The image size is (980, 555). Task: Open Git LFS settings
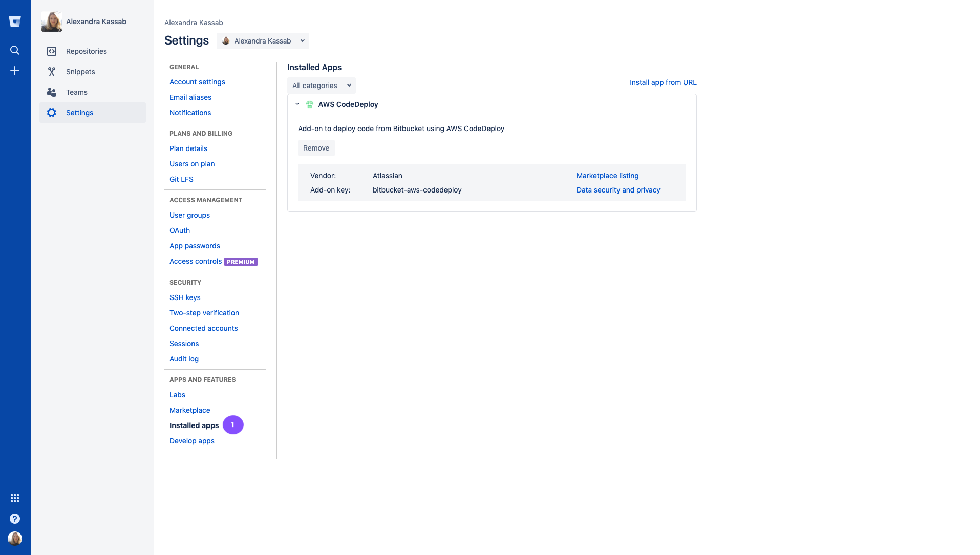pyautogui.click(x=181, y=179)
